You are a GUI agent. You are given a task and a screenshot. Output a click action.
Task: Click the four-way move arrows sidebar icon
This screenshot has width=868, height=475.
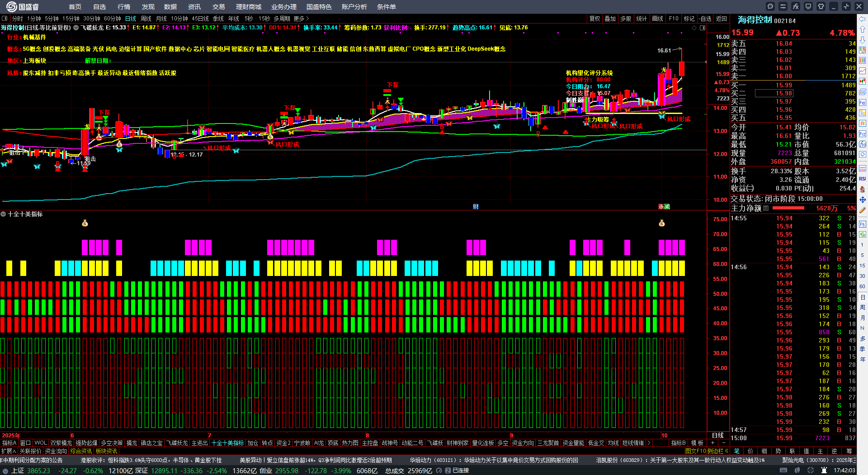point(863,199)
